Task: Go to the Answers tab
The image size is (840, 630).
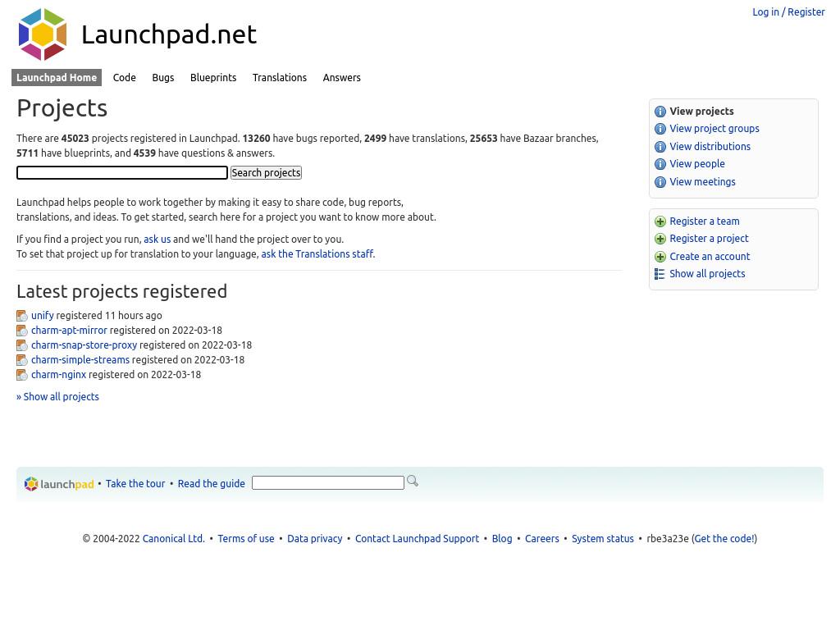Action: [342, 78]
